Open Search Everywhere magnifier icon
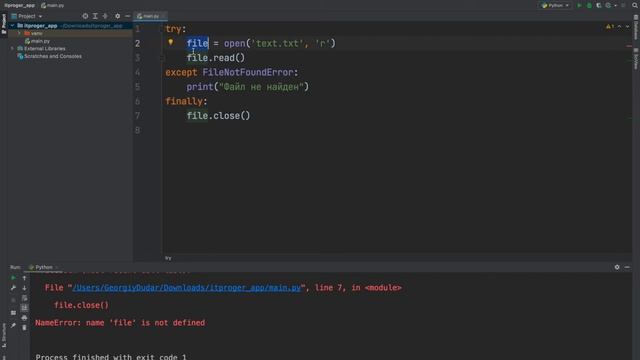Image resolution: width=640 pixels, height=360 pixels. pyautogui.click(x=635, y=5)
